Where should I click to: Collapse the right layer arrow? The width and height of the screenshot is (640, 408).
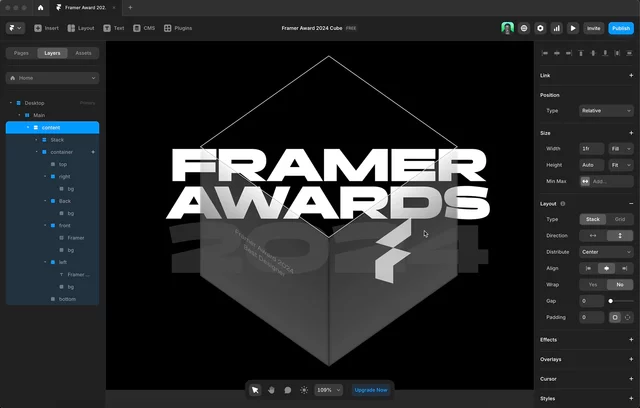[x=45, y=176]
